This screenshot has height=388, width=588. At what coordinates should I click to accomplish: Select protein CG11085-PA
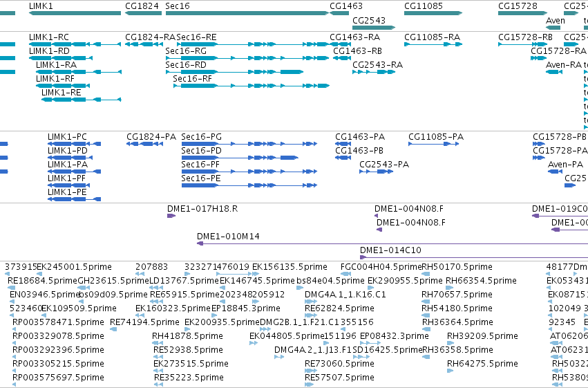click(436, 137)
